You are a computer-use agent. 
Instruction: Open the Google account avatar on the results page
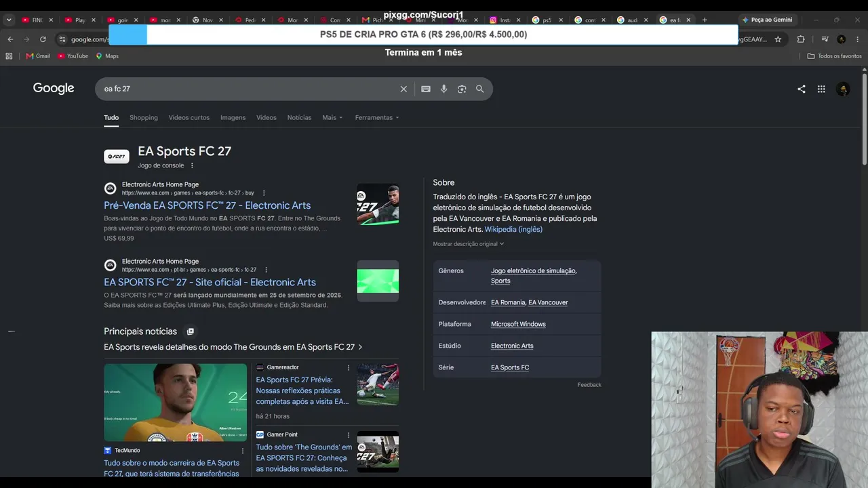pos(843,89)
